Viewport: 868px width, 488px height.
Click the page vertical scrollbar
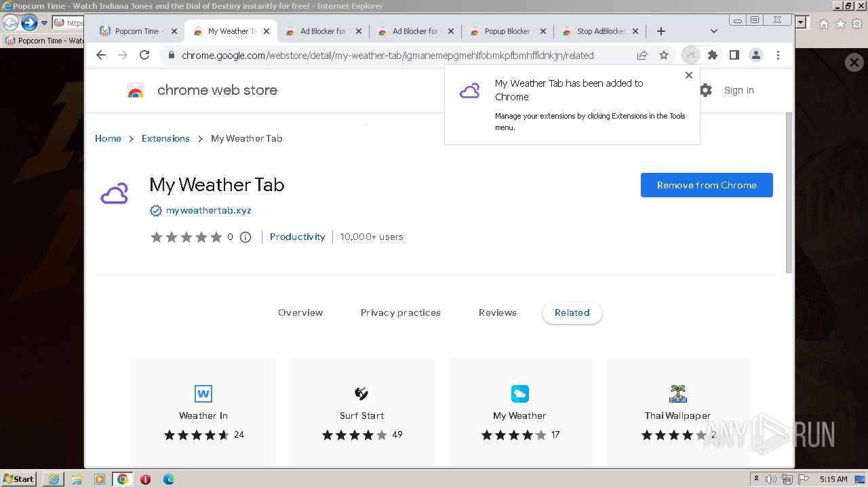788,193
